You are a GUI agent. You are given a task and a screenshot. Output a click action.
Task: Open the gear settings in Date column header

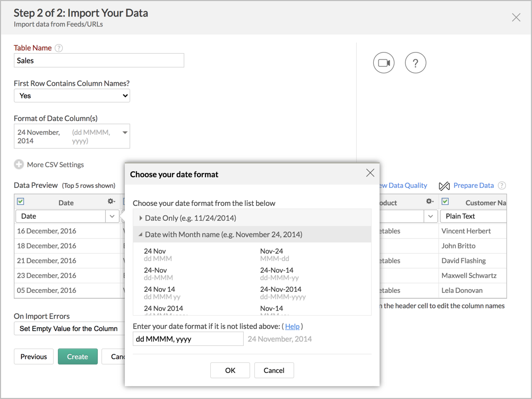tap(111, 202)
